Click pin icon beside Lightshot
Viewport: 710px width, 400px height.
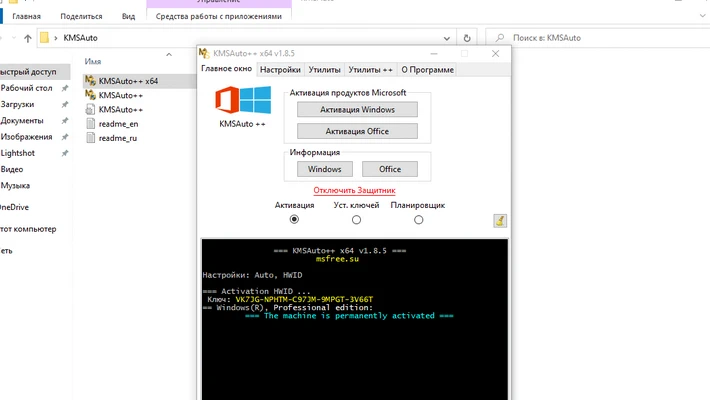pyautogui.click(x=65, y=153)
